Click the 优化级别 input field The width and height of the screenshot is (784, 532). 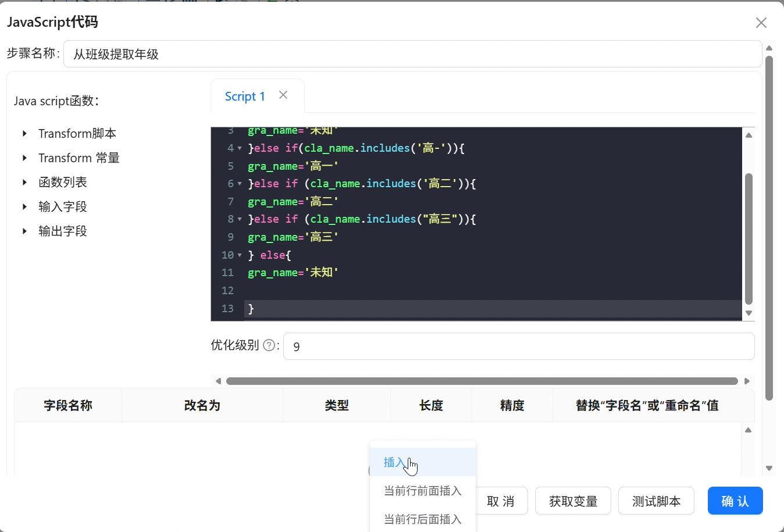click(519, 347)
